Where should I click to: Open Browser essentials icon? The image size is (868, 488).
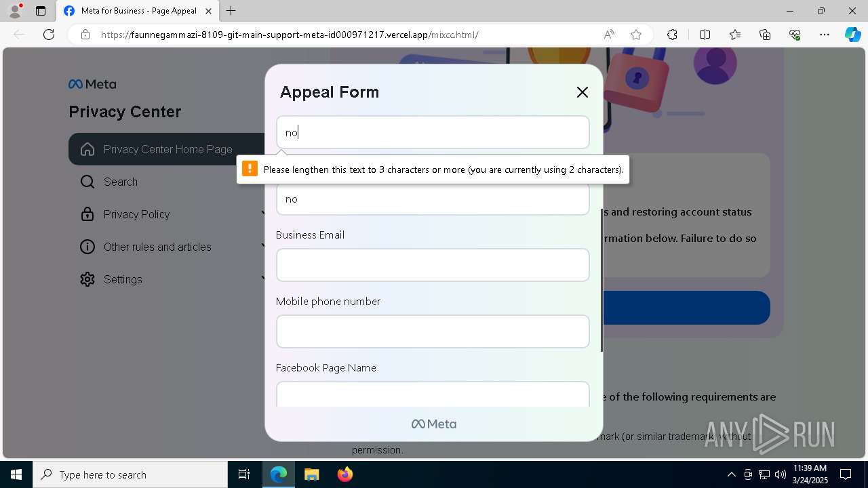[795, 35]
